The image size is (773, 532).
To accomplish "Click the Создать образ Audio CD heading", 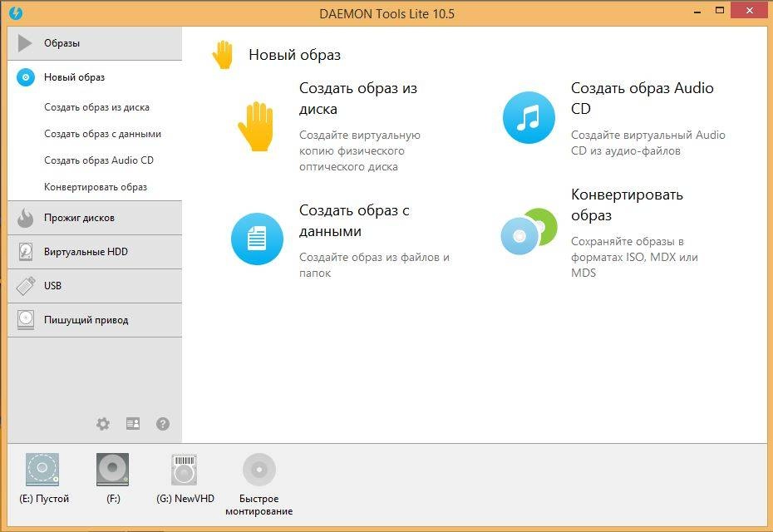I will [642, 98].
